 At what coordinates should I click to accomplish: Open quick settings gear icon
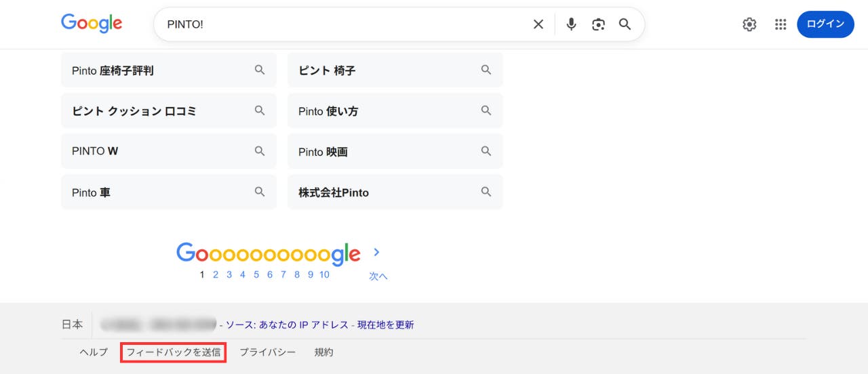coord(749,24)
